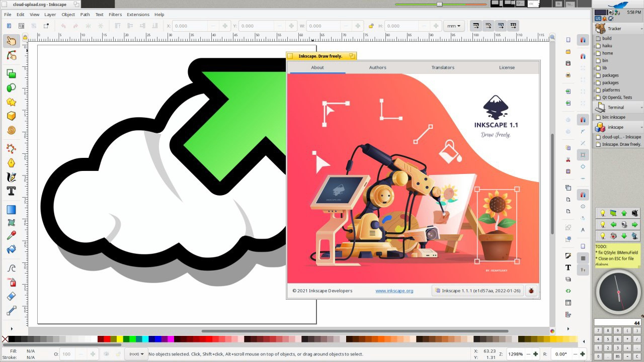Toggle move patterns with object
The height and width of the screenshot is (362, 644).
(513, 26)
